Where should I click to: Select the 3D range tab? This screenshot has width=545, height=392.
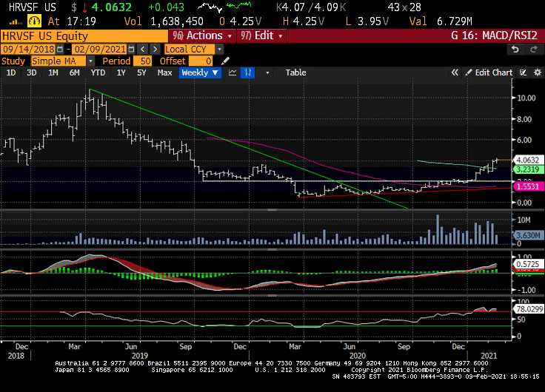point(32,72)
